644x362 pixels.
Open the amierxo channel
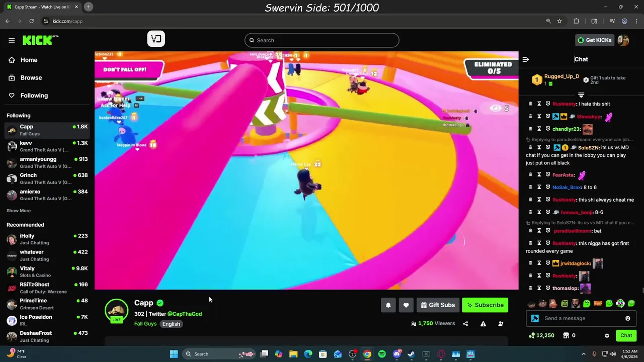click(47, 195)
